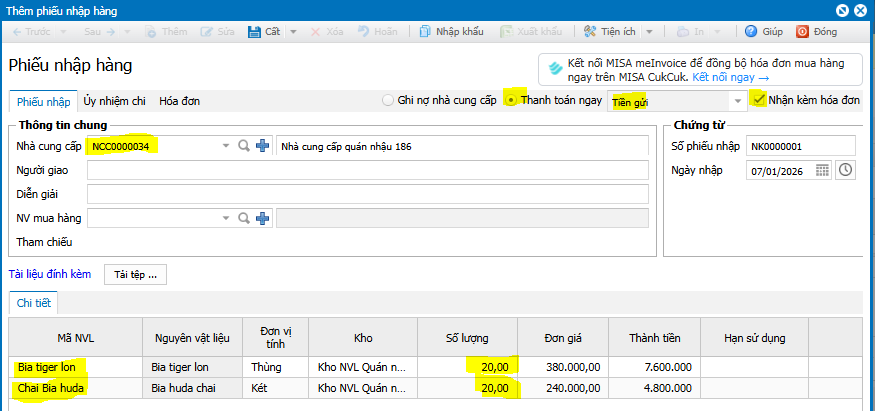Screen dimensions: 875x411
Task: Click the Két unit cell
Action: point(275,388)
